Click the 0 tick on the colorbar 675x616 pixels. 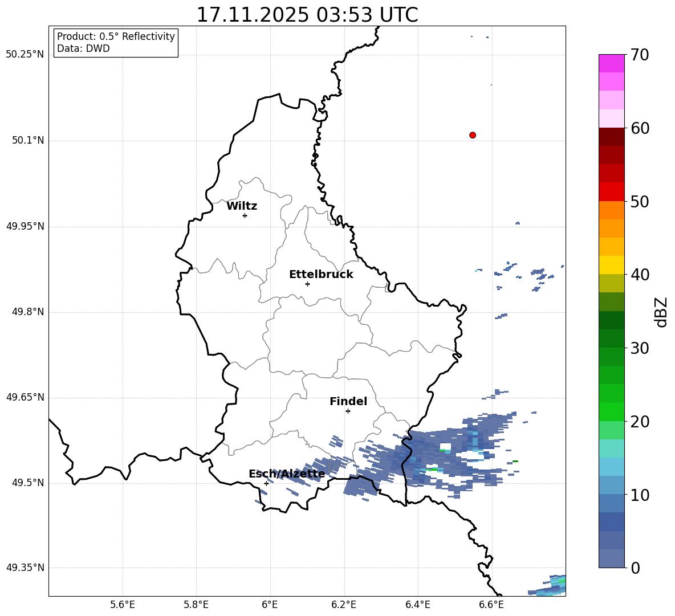click(635, 568)
